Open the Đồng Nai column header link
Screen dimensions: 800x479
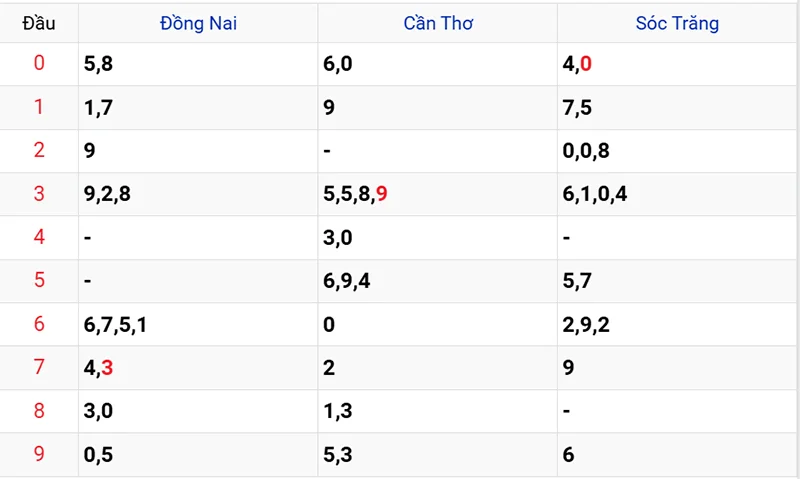(x=198, y=22)
